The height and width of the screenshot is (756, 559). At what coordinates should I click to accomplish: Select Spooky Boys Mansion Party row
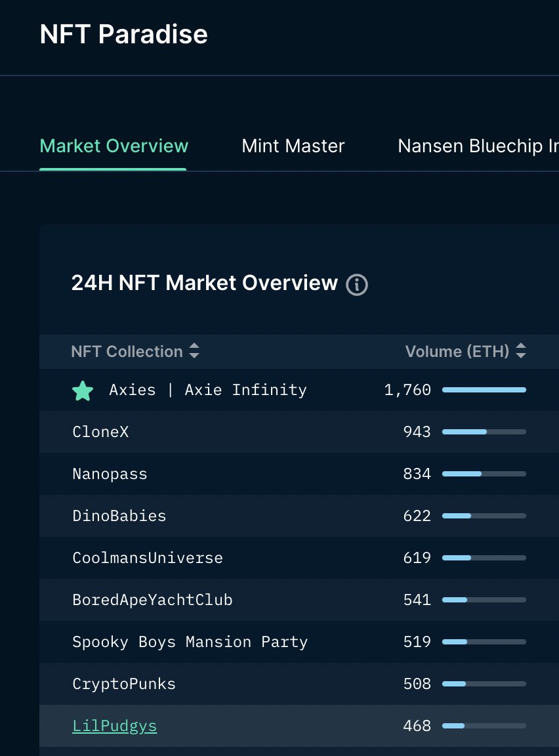[299, 641]
